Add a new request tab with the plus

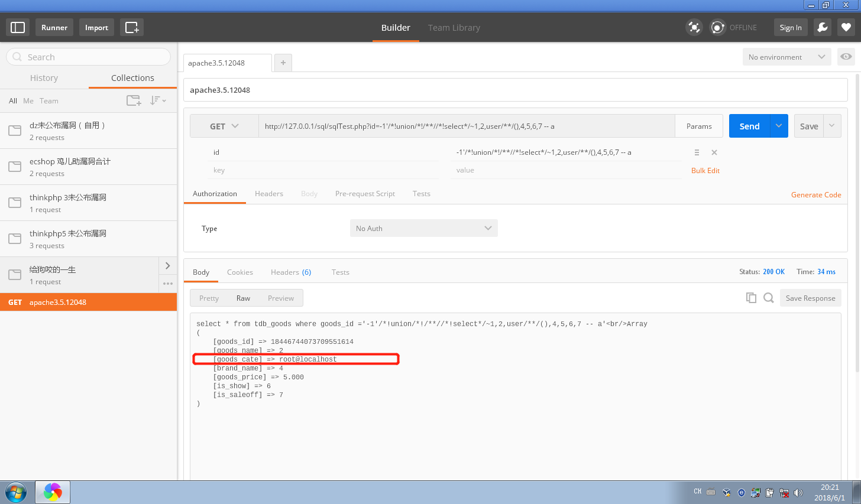coord(283,63)
